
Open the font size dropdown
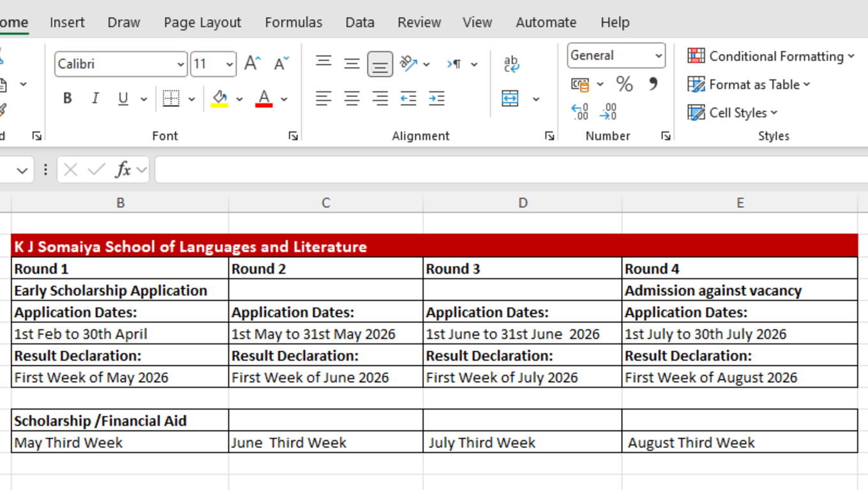pyautogui.click(x=228, y=64)
